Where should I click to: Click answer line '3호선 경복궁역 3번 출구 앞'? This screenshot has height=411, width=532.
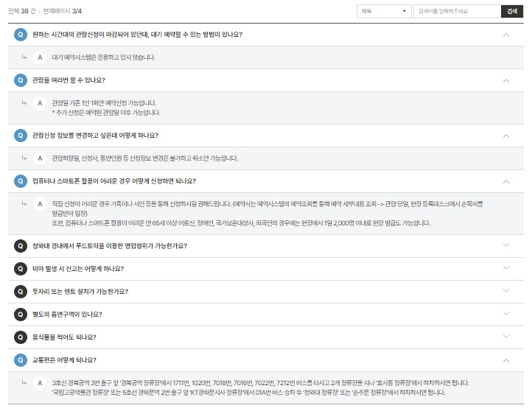[x=260, y=383]
